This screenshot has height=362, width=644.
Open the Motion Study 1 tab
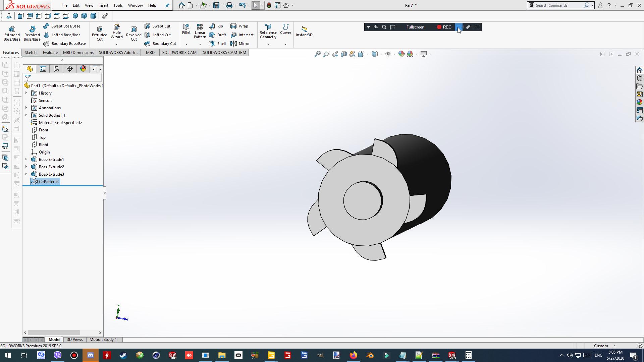click(x=103, y=340)
